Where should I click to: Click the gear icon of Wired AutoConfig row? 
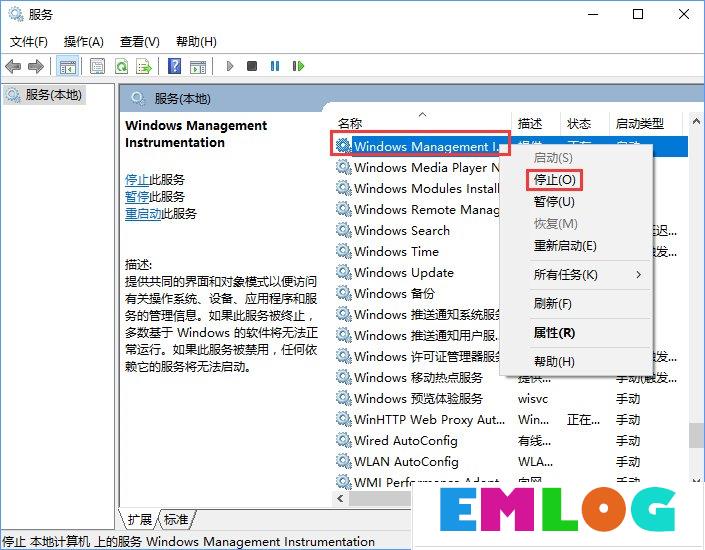(344, 440)
